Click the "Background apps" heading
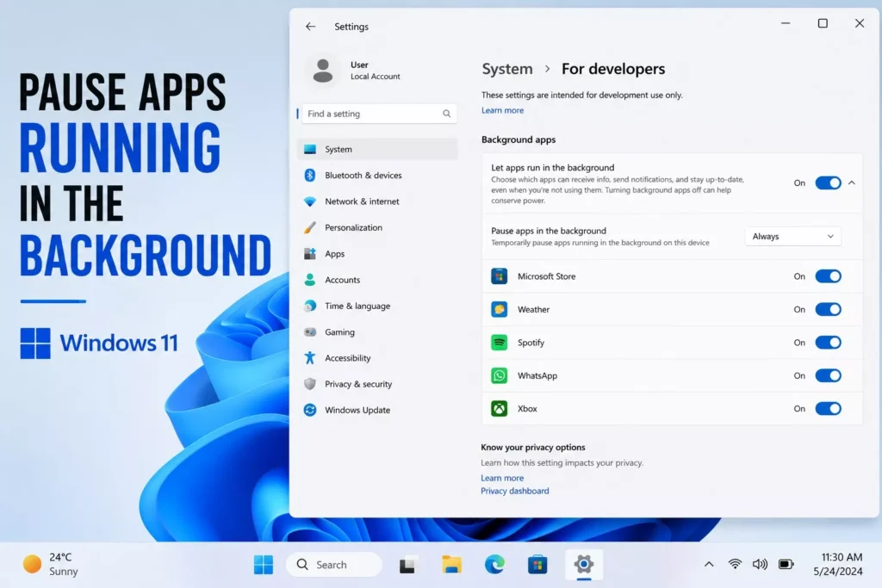882x588 pixels. click(x=518, y=139)
